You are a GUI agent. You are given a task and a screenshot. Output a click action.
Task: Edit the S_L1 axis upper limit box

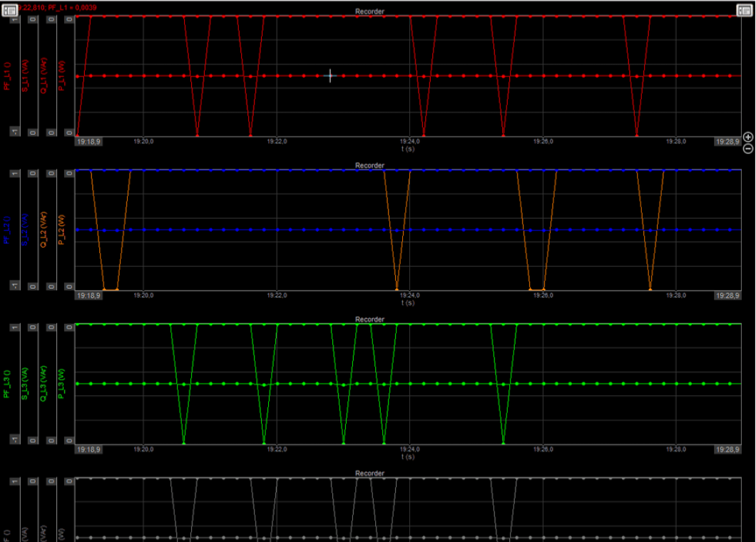[x=33, y=19]
